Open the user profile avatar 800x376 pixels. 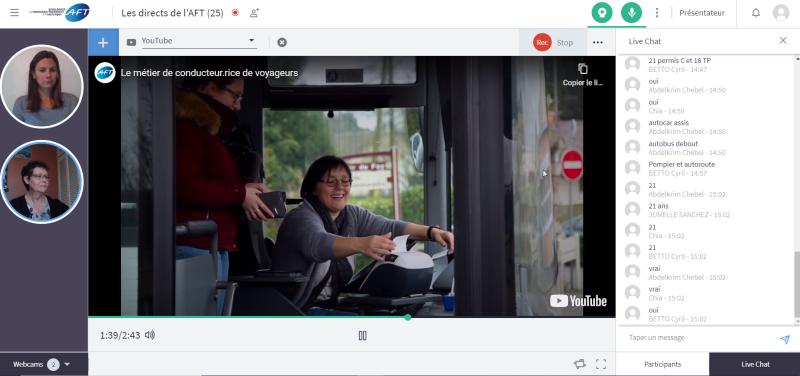coord(781,13)
